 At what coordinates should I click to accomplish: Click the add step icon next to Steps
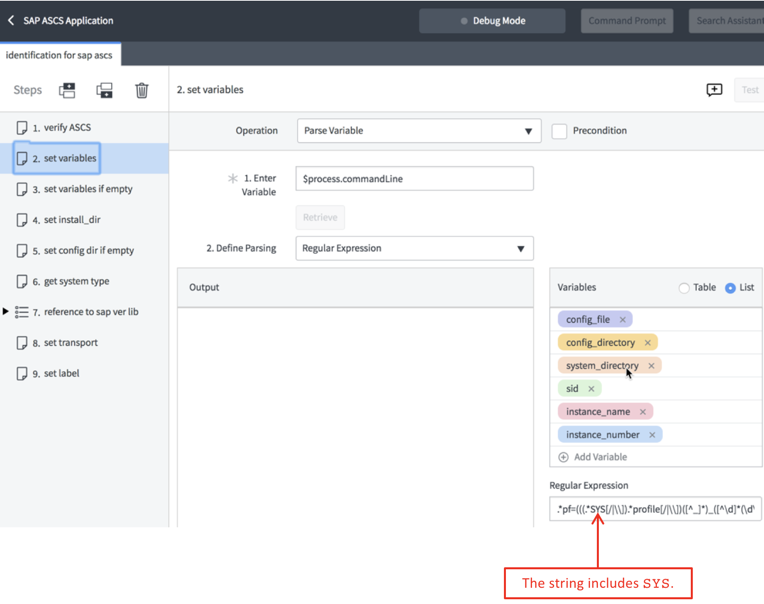67,90
